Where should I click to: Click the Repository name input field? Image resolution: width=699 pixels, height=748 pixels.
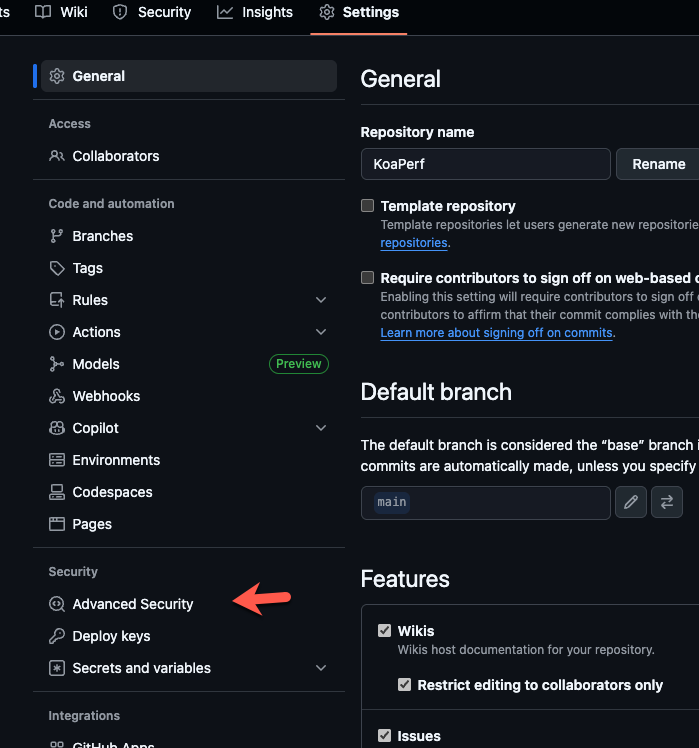[x=486, y=164]
